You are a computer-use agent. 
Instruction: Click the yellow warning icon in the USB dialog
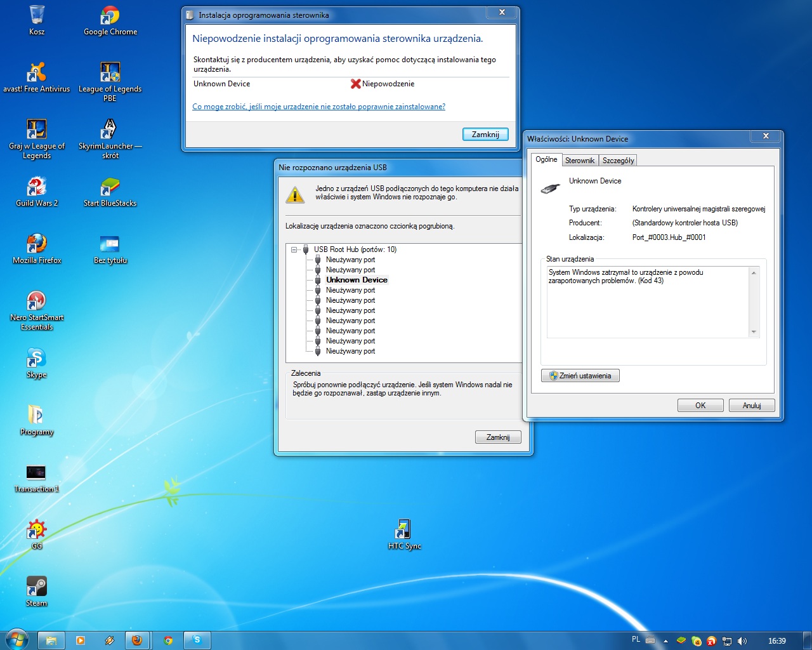(295, 195)
